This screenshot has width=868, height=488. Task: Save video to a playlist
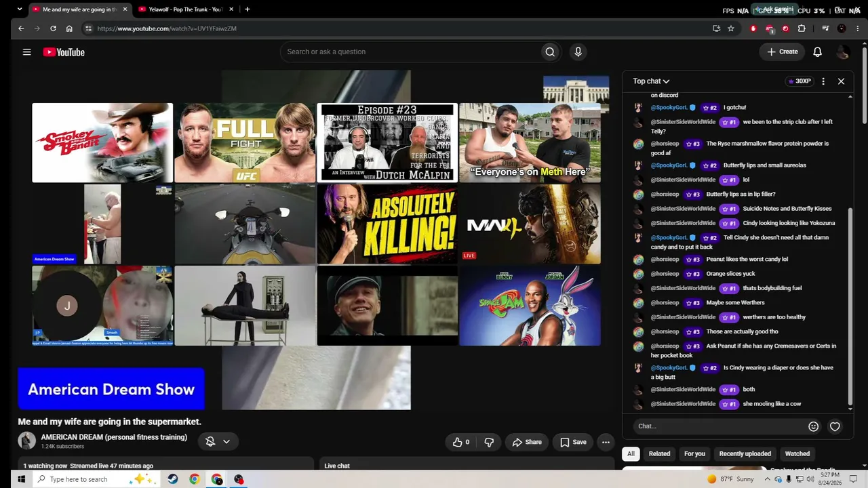pyautogui.click(x=573, y=442)
